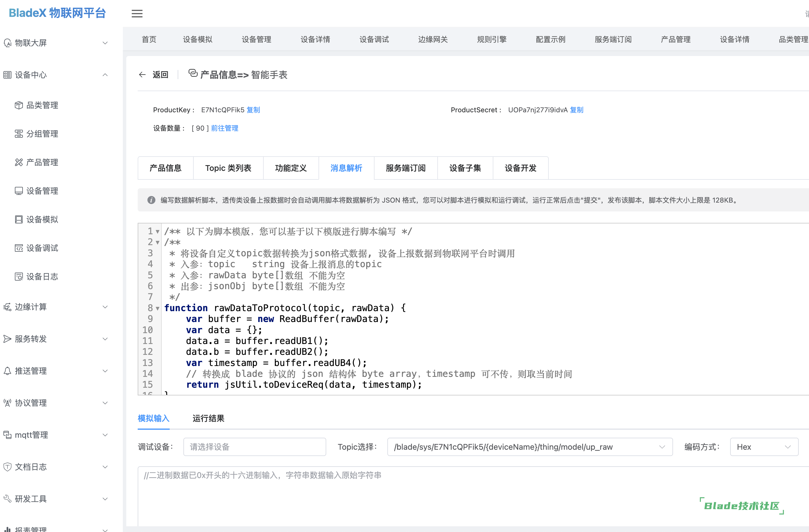Switch to the 运行结果 tab
Viewport: 809px width, 532px height.
(x=208, y=418)
